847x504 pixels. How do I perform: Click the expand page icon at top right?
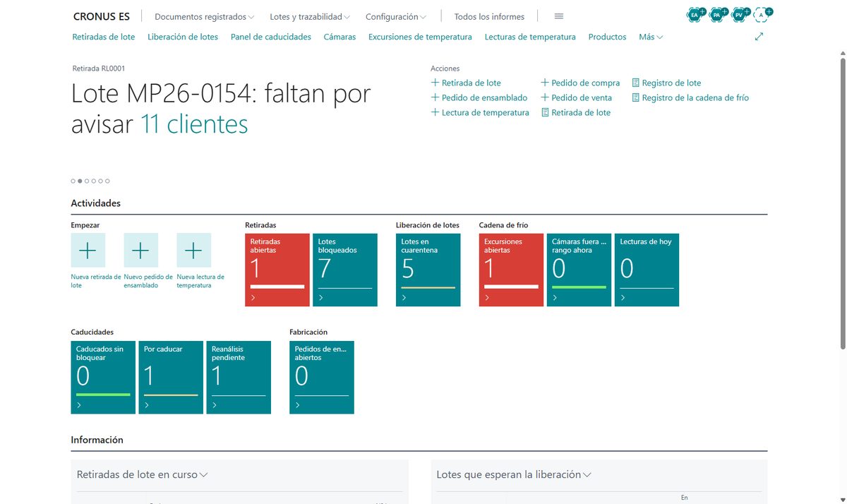click(759, 37)
